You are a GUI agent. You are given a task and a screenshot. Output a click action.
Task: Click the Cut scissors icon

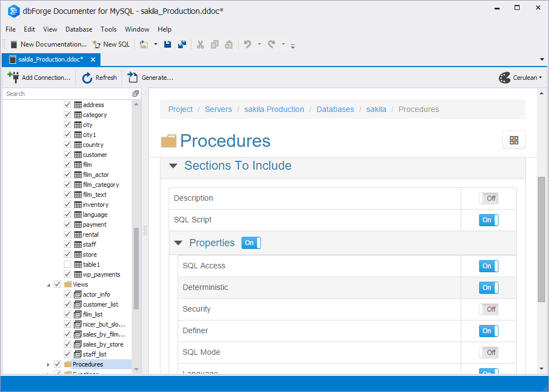click(200, 44)
